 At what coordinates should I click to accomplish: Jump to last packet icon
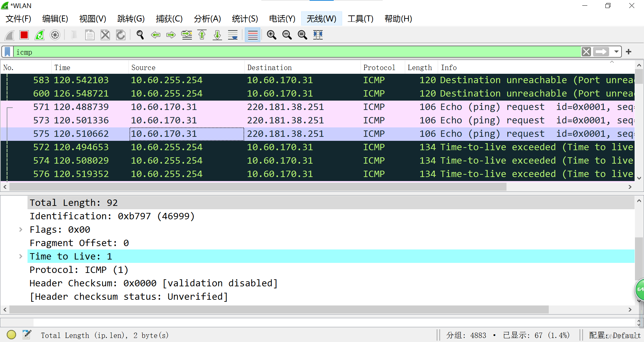217,35
